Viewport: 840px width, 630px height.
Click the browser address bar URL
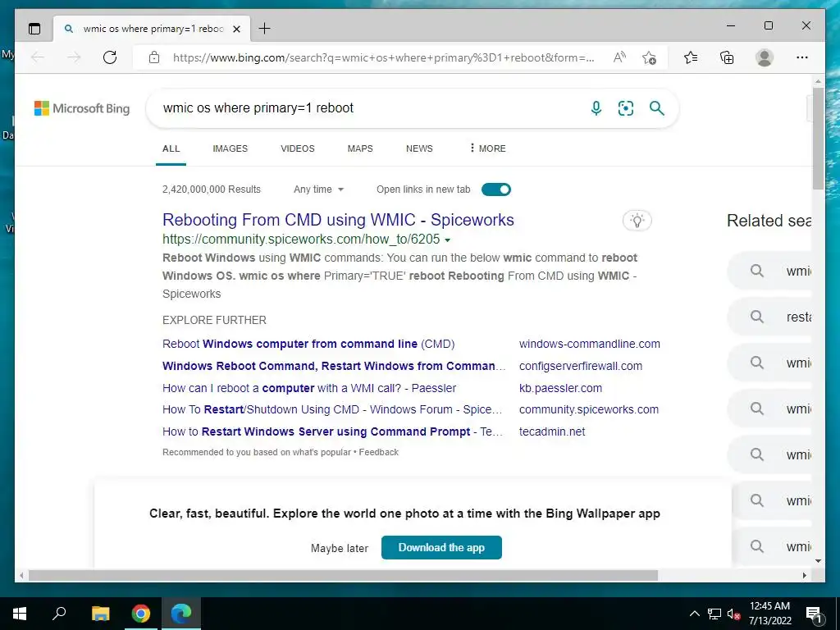[x=384, y=57]
